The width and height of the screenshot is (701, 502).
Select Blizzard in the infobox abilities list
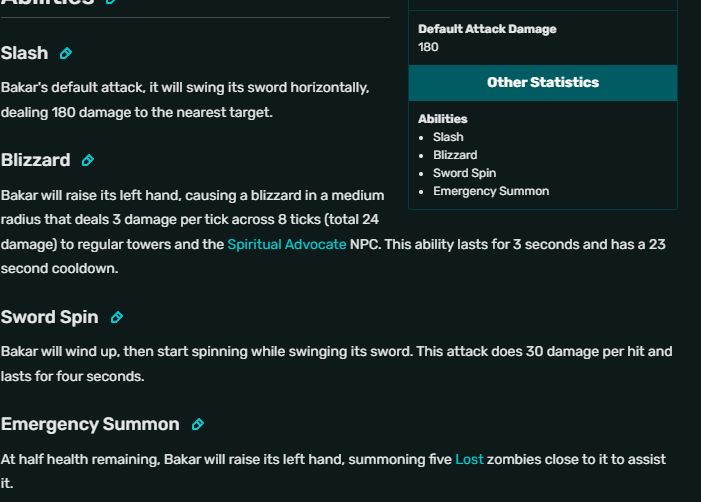click(455, 155)
